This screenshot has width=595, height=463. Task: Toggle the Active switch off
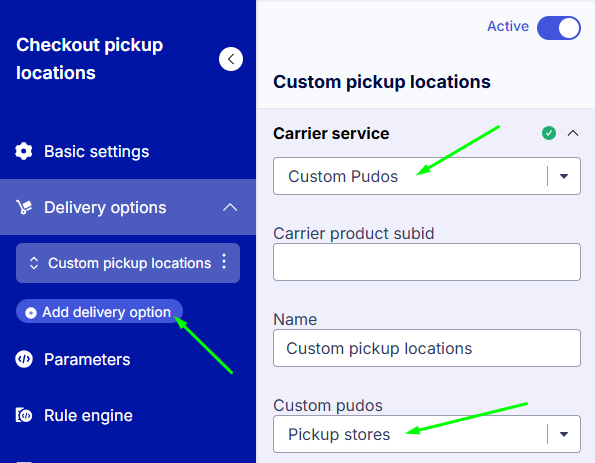pos(559,28)
